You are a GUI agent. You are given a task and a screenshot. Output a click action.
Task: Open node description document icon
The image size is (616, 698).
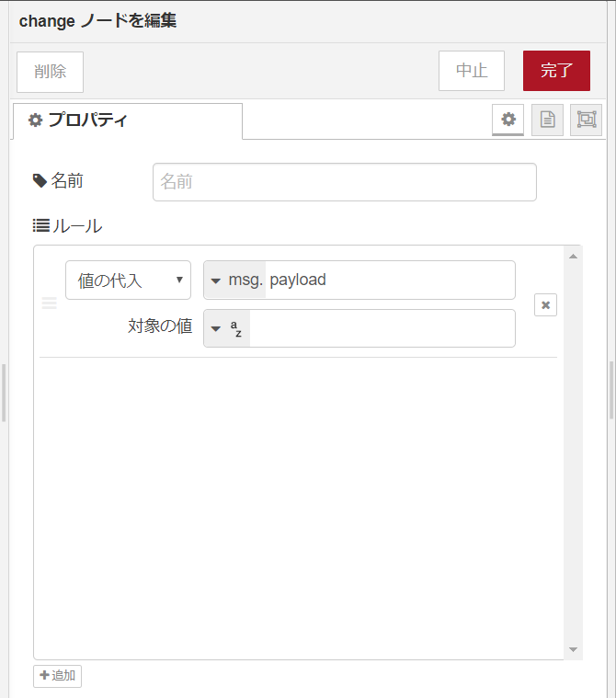[x=547, y=120]
